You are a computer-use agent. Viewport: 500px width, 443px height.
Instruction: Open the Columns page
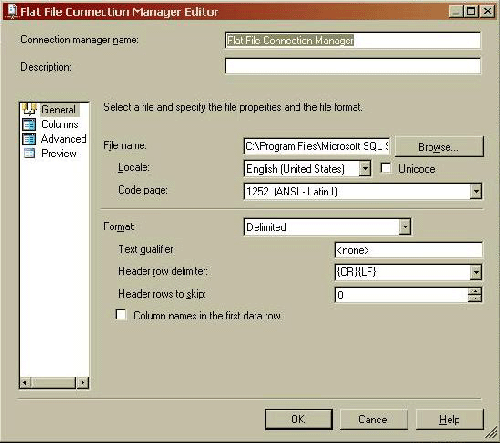coord(60,124)
